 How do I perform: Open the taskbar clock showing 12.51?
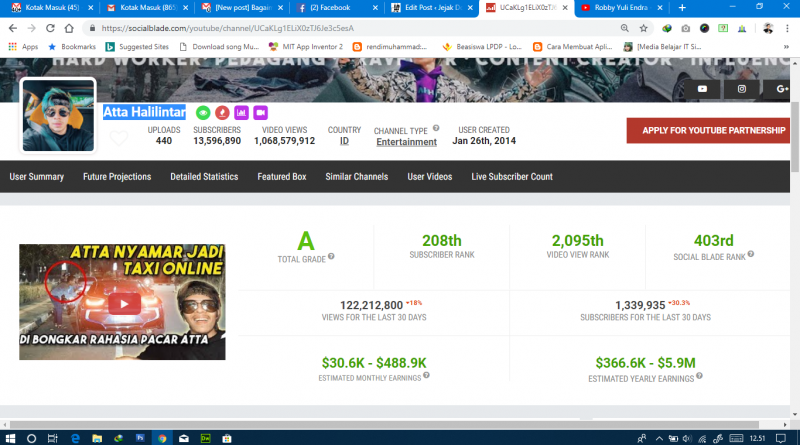pos(758,438)
